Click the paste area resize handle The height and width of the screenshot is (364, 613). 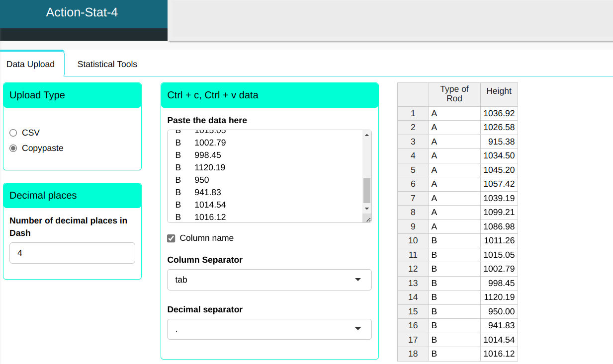[x=368, y=219]
